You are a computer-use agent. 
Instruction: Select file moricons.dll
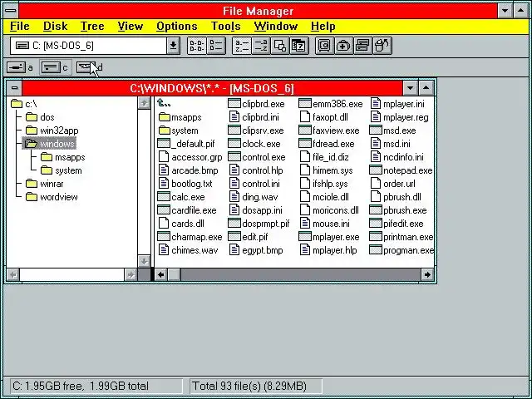point(329,210)
